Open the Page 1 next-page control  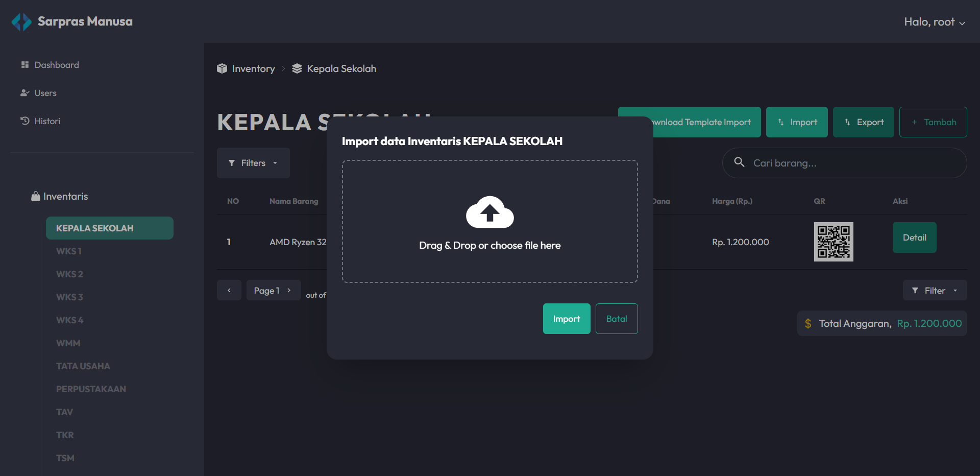point(274,290)
